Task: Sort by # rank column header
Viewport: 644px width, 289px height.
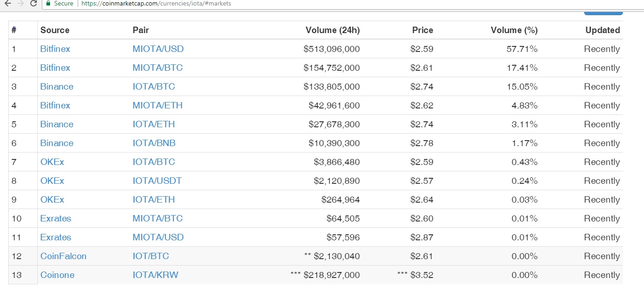Action: point(14,30)
